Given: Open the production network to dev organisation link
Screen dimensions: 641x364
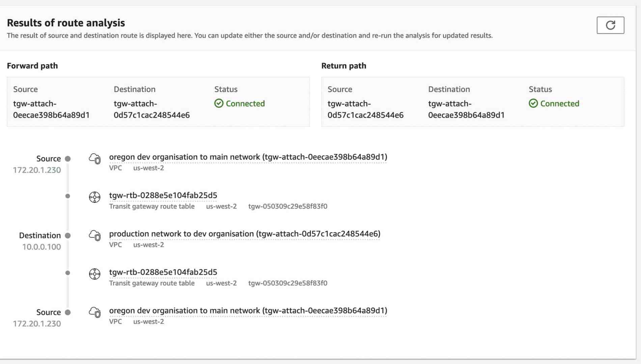Looking at the screenshot, I should 245,234.
